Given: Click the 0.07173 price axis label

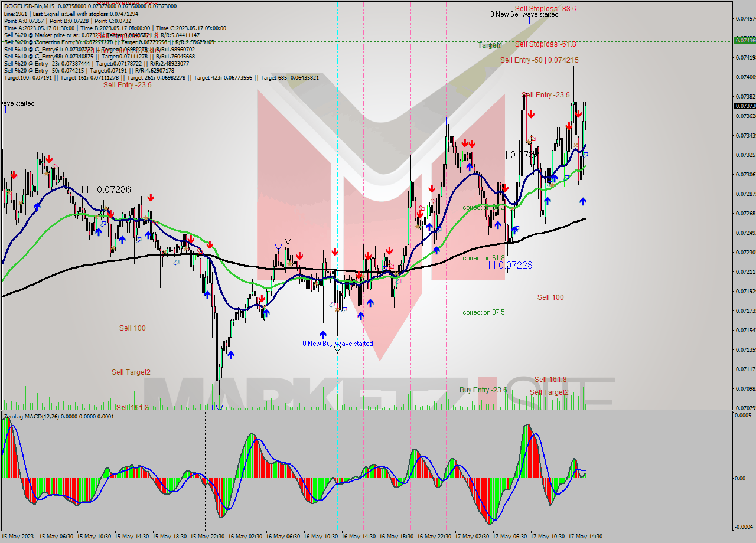Looking at the screenshot, I should click(745, 310).
